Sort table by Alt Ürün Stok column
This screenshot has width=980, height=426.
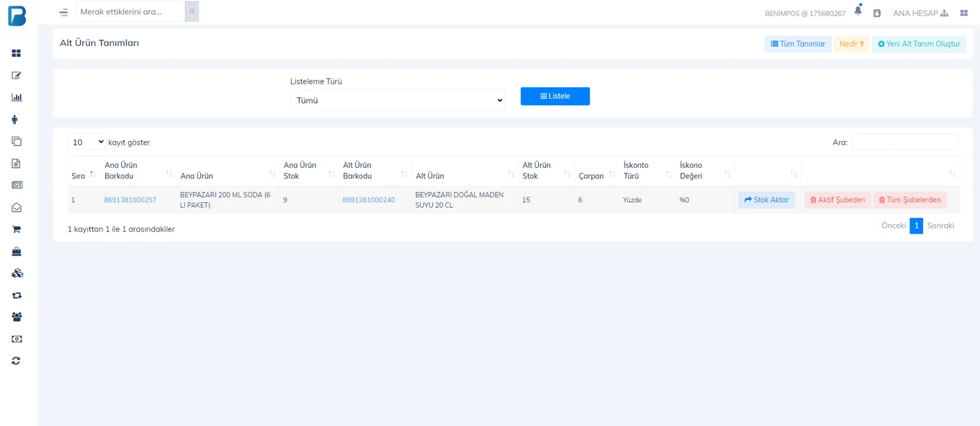click(546, 171)
